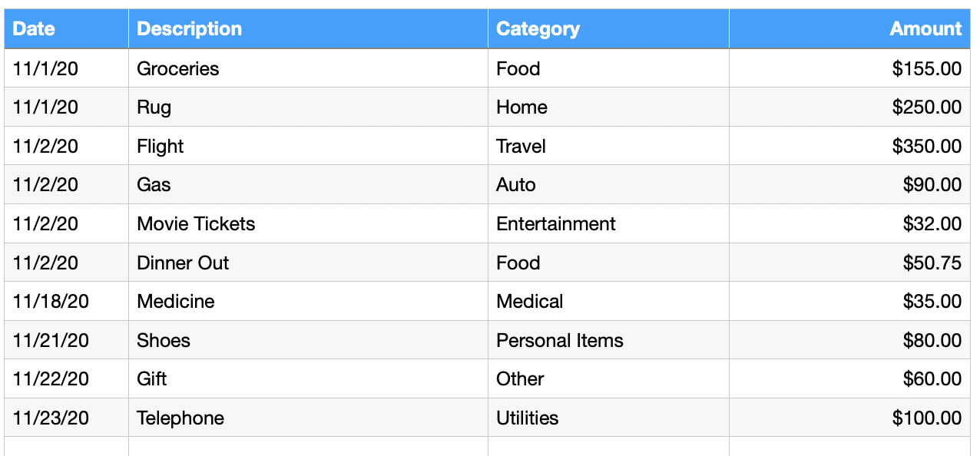This screenshot has height=456, width=980.
Task: Click the Shoes description cell
Action: pos(164,341)
